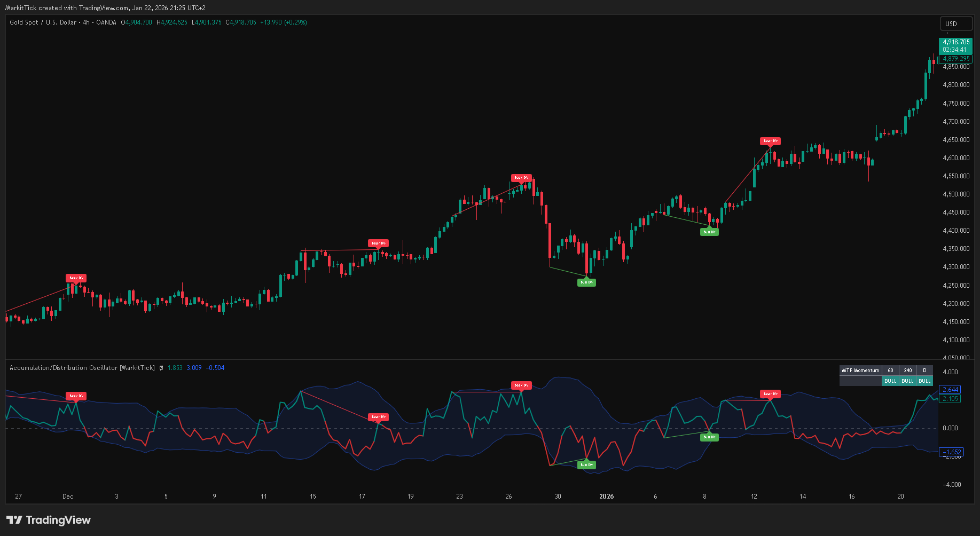Select the price chart Bear Div label near 12
Screen dimensions: 980x536
[770, 141]
